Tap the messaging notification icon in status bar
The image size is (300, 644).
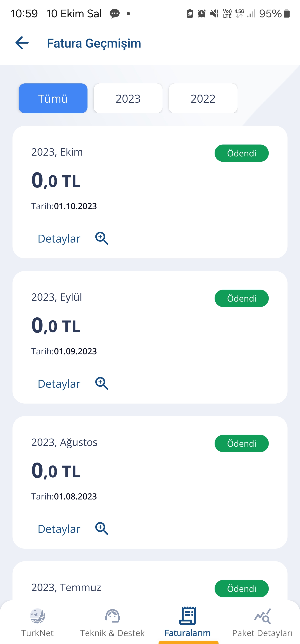115,14
